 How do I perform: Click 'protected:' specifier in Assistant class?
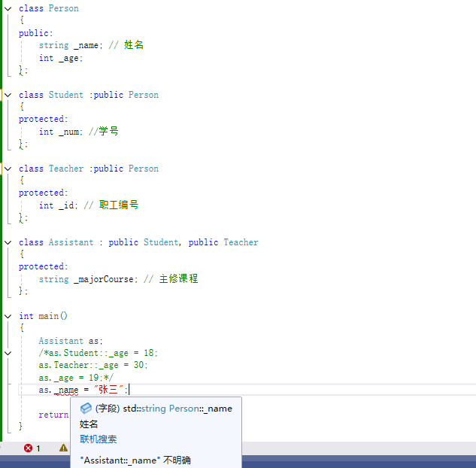point(43,267)
